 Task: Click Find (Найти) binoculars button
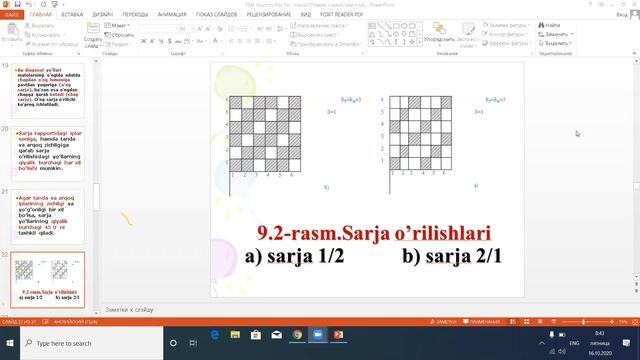tap(549, 25)
